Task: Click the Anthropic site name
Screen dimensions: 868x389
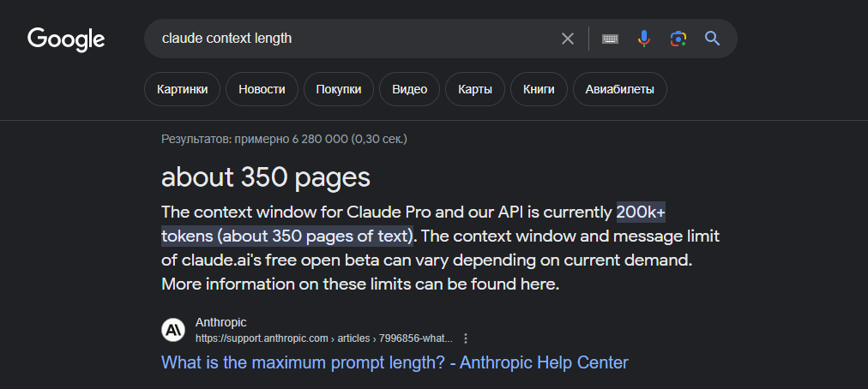Action: 221,322
